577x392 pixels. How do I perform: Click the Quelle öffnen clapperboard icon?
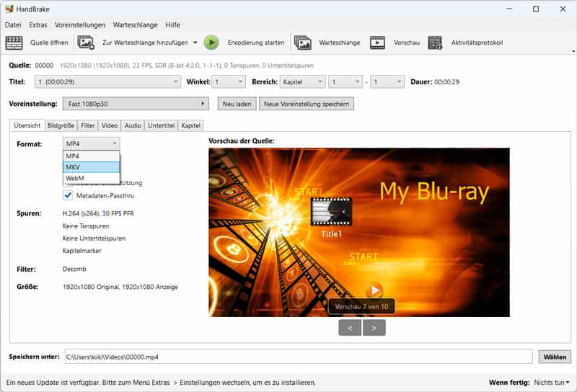click(x=14, y=43)
